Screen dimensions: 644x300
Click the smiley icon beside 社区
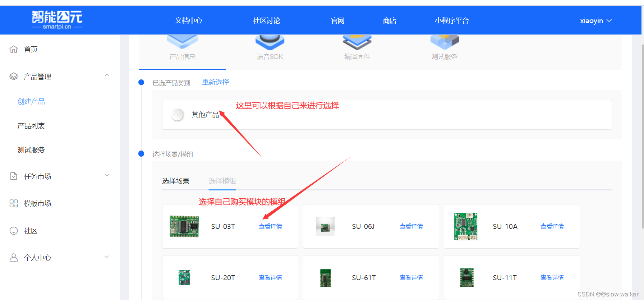point(14,231)
